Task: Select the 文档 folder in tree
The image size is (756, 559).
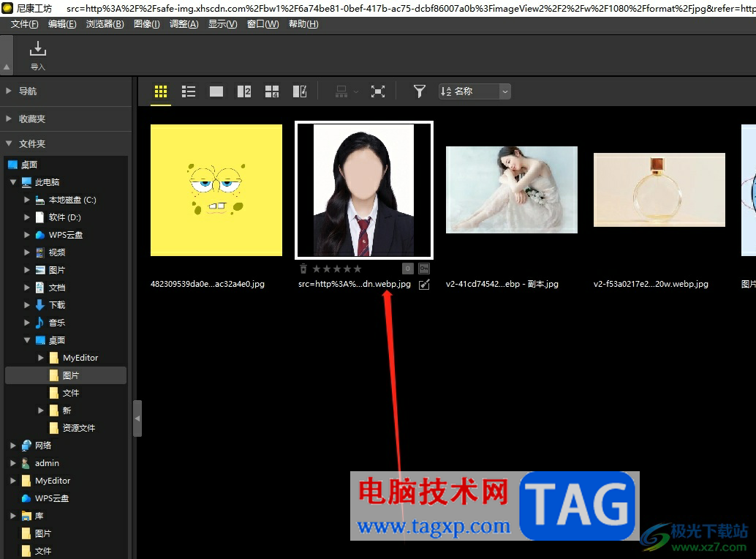Action: [x=50, y=288]
